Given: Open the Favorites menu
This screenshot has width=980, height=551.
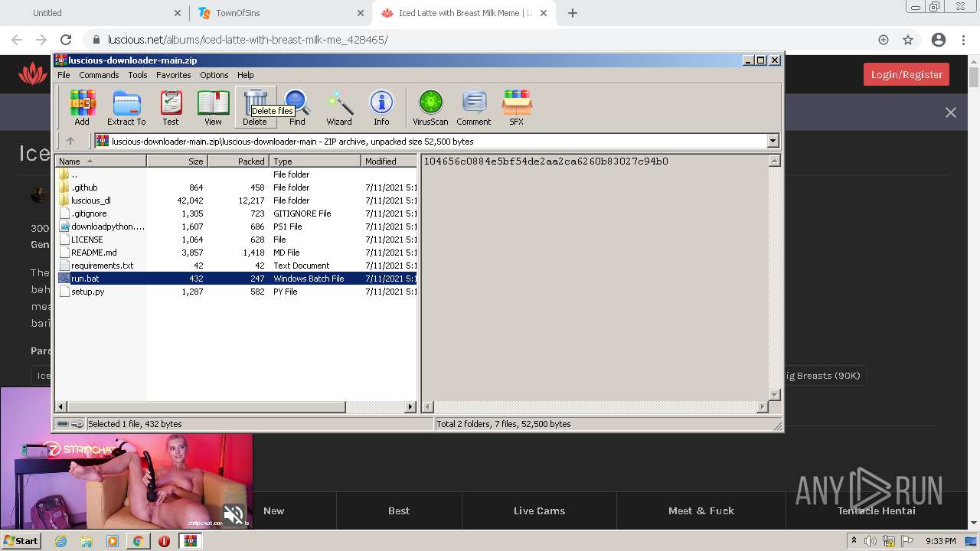Looking at the screenshot, I should coord(174,75).
